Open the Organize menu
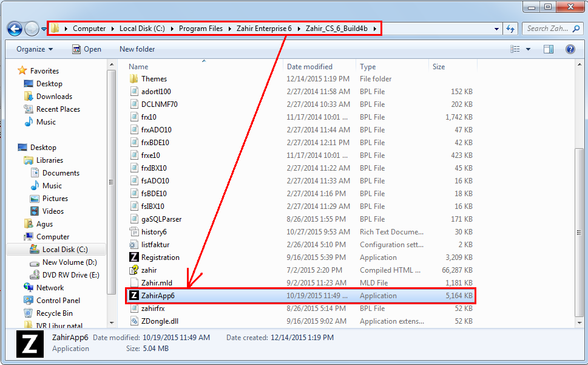 click(35, 49)
